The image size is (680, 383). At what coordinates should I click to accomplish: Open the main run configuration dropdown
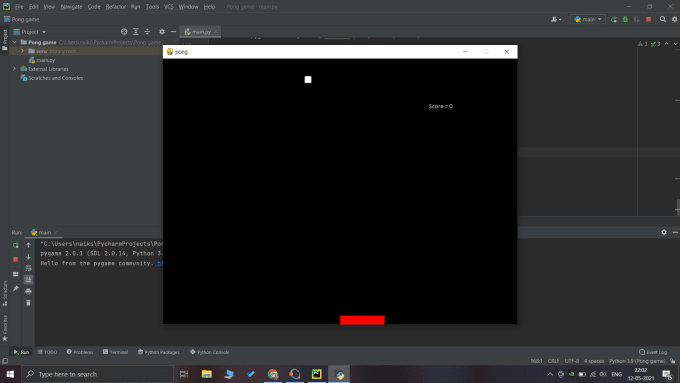(588, 19)
